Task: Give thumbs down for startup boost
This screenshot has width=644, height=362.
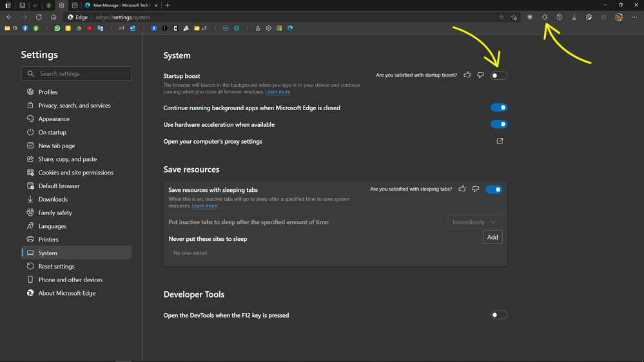Action: pos(480,75)
